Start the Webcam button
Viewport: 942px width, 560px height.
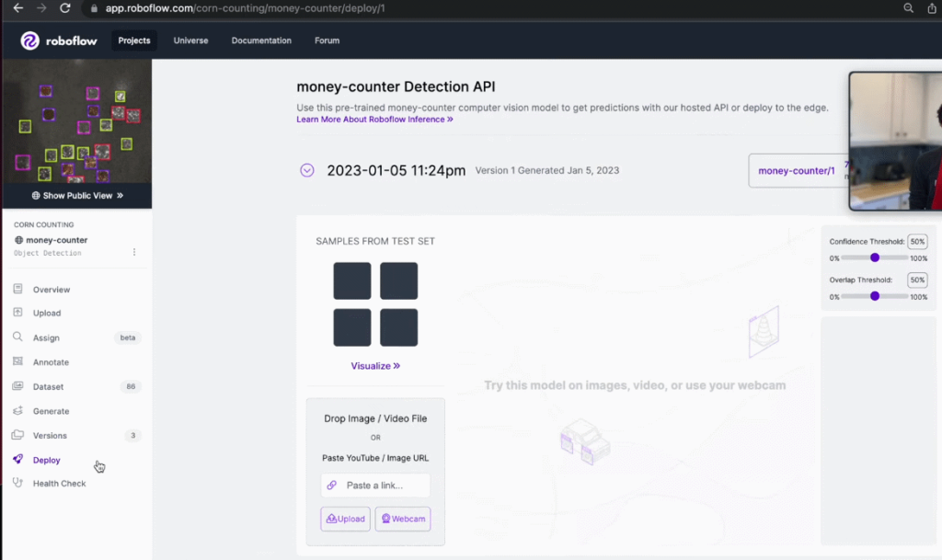point(403,519)
